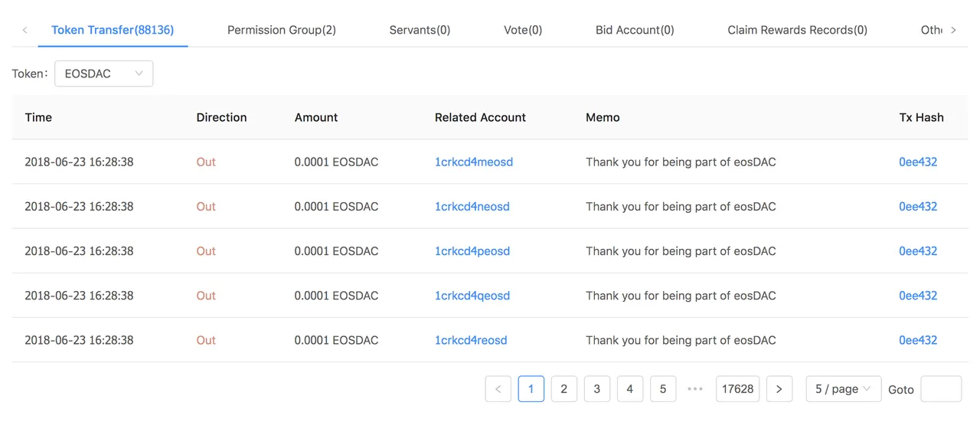
Task: Go to page 3 of results
Action: pos(597,389)
